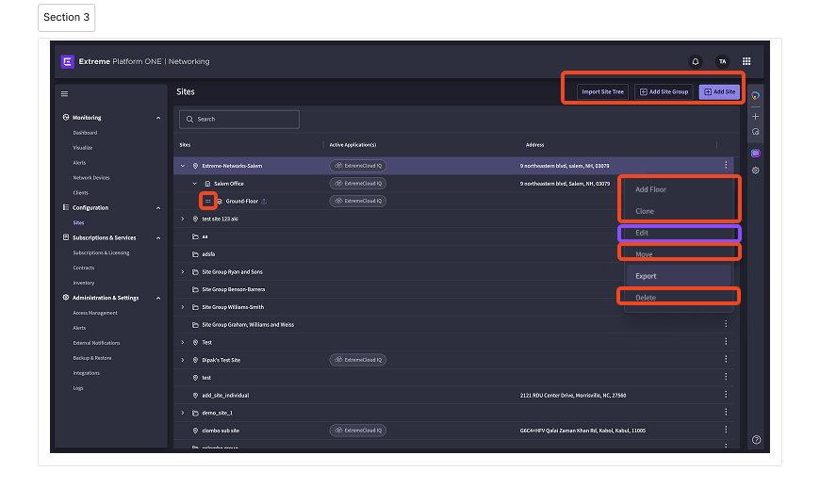820x504 pixels.
Task: Click the Salem Office building icon
Action: click(207, 184)
